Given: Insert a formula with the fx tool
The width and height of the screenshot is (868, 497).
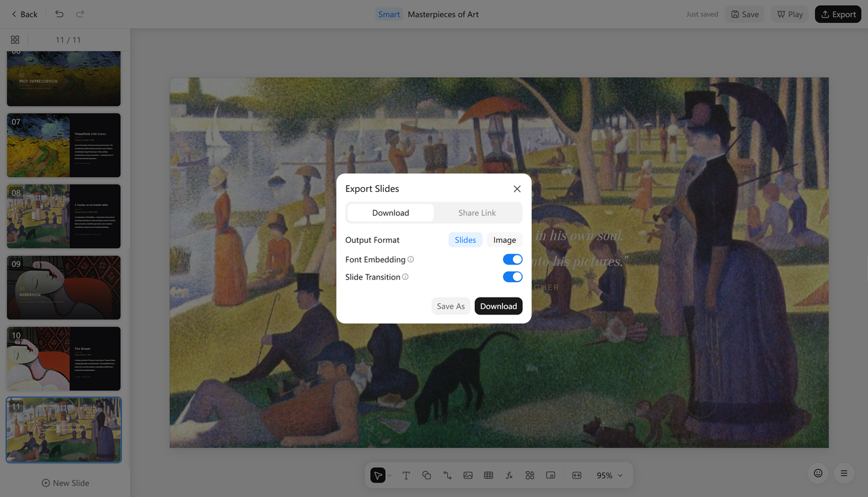Looking at the screenshot, I should 509,475.
